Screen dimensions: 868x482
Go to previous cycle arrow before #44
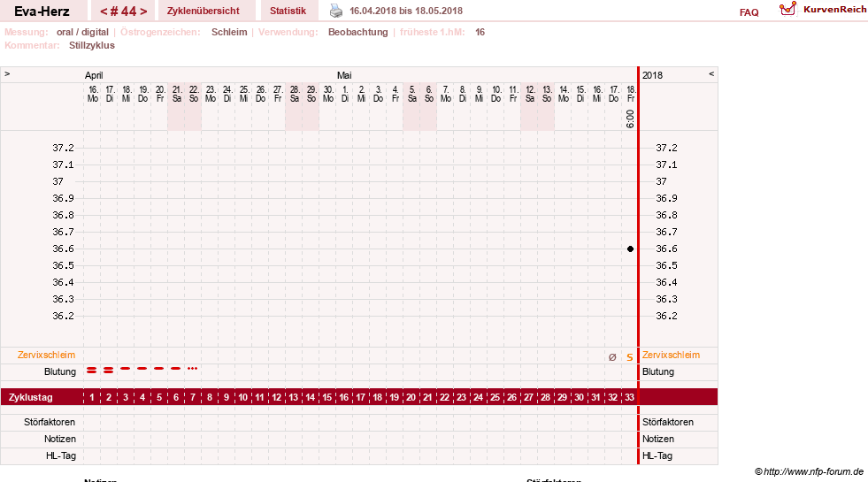point(104,11)
